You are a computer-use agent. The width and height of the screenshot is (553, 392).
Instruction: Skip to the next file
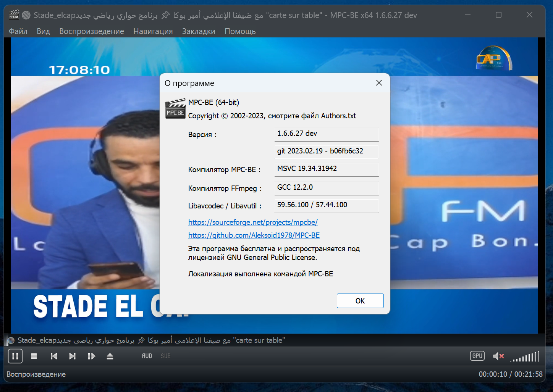pos(72,356)
